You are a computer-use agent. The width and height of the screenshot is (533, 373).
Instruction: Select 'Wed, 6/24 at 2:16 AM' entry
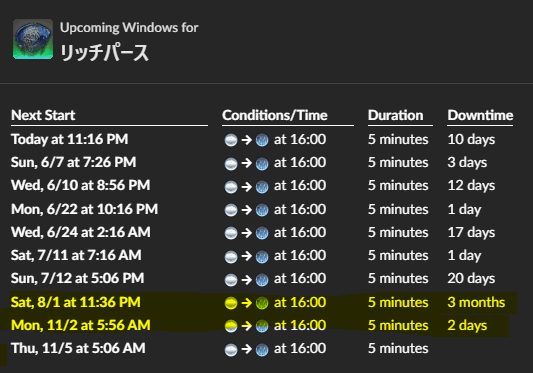[81, 232]
